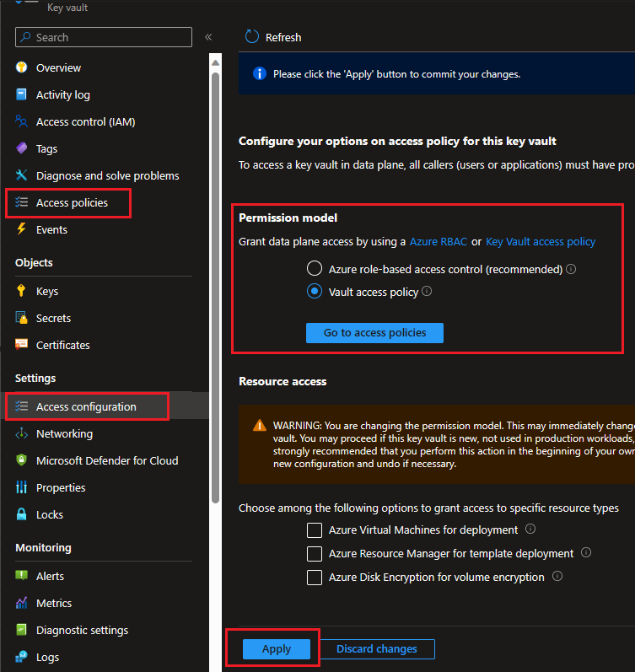Click the Access policies checklist icon

pyautogui.click(x=21, y=202)
